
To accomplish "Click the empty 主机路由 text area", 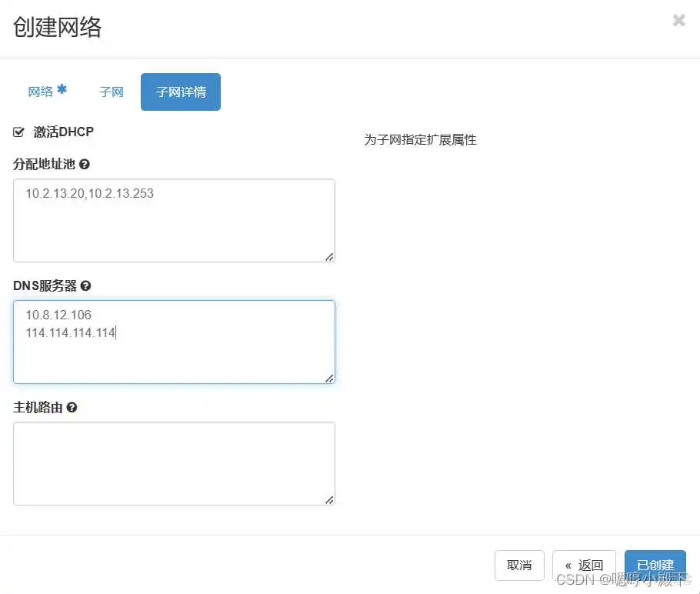I will tap(173, 462).
